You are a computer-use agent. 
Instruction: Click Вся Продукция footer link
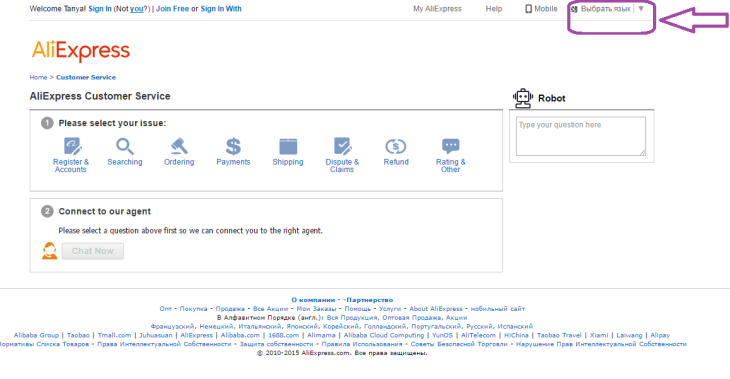(352, 318)
